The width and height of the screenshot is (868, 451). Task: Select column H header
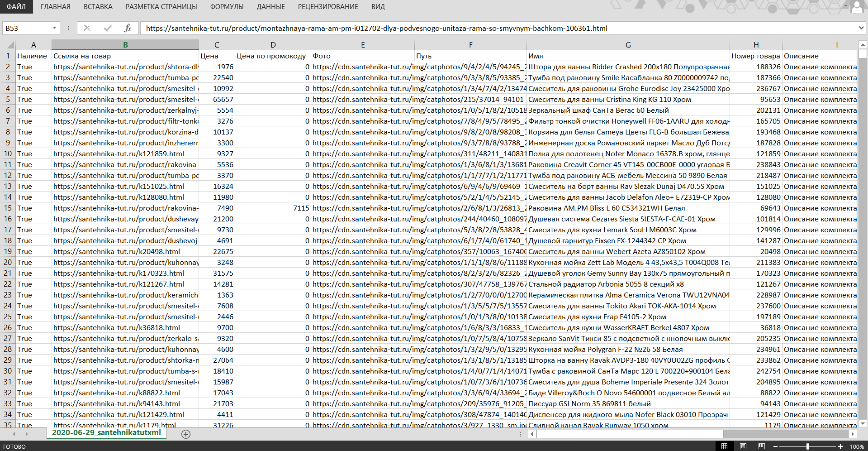coord(756,45)
